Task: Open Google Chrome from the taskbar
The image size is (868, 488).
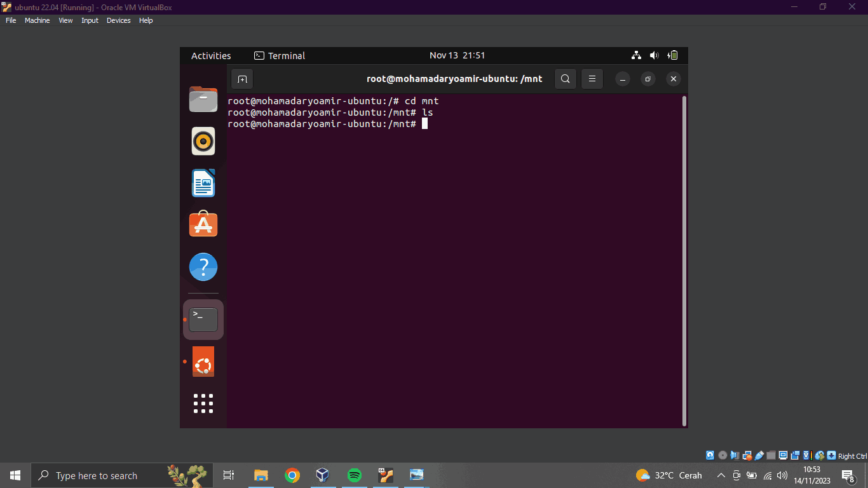Action: coord(292,475)
